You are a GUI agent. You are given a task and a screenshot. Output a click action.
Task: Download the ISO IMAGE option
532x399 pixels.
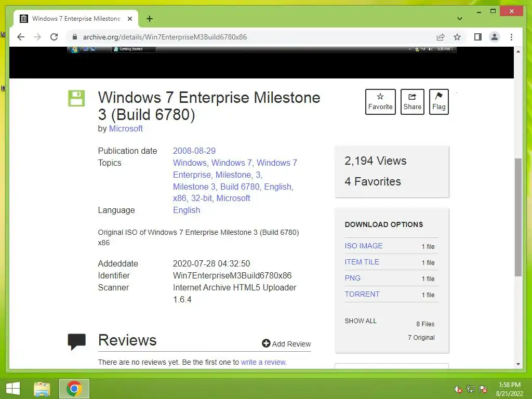[x=363, y=246]
